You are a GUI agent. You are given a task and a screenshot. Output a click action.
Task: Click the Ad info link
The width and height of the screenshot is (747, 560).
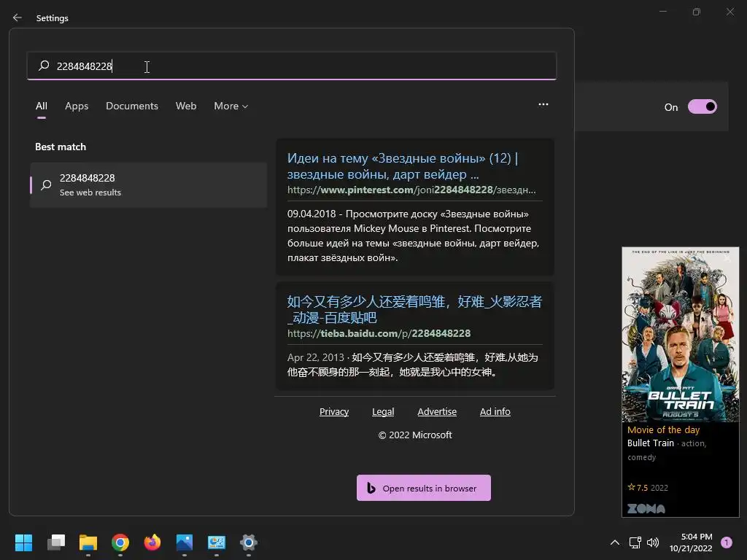coord(495,411)
